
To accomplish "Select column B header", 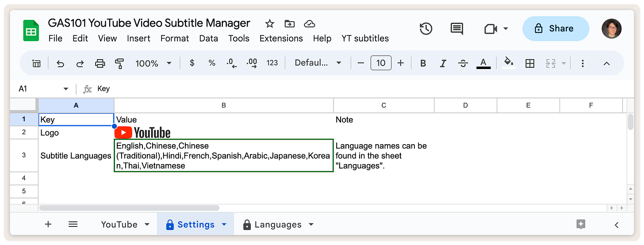I will click(224, 105).
